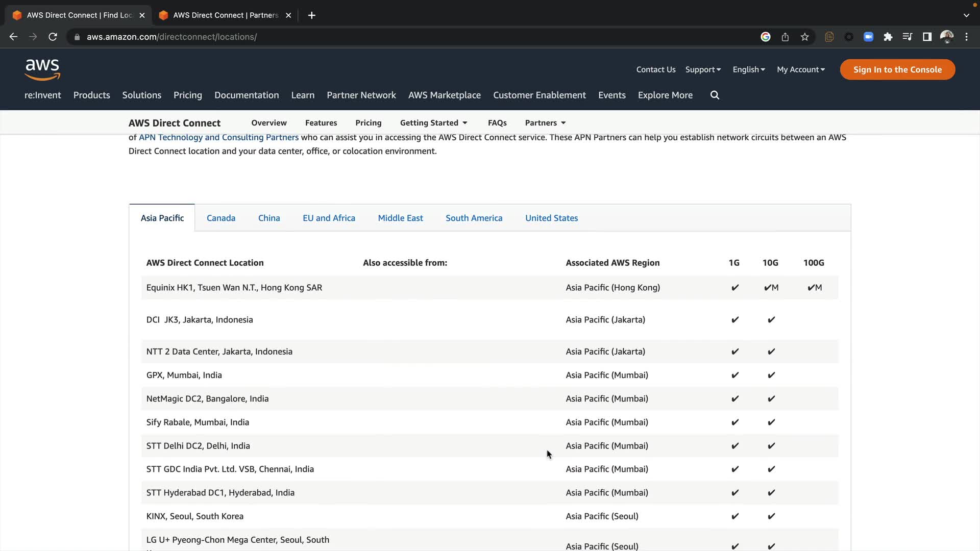Viewport: 980px width, 551px height.
Task: Click the AWS logo
Action: point(42,69)
